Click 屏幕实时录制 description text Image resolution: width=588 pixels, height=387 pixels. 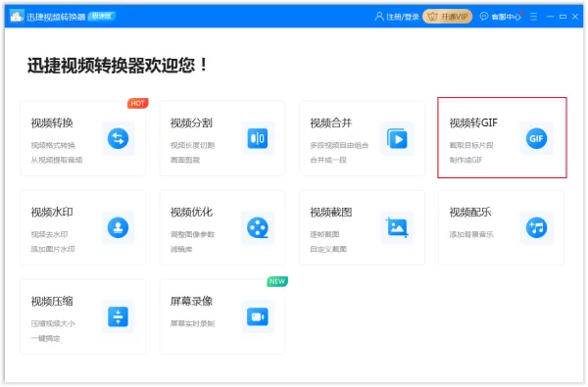(x=192, y=323)
